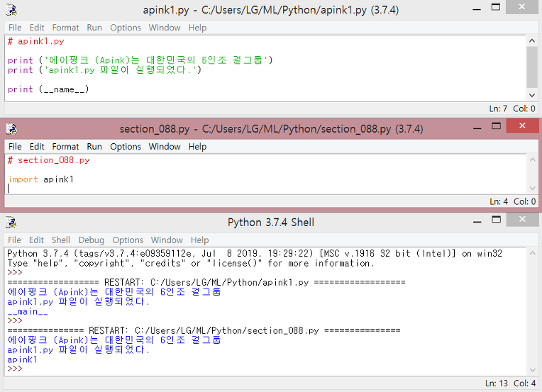Image resolution: width=542 pixels, height=392 pixels.
Task: Open Options menu in Python Shell window
Action: tap(128, 240)
